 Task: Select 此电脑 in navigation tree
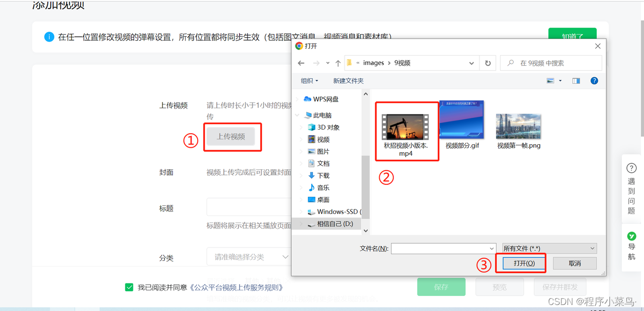(322, 116)
